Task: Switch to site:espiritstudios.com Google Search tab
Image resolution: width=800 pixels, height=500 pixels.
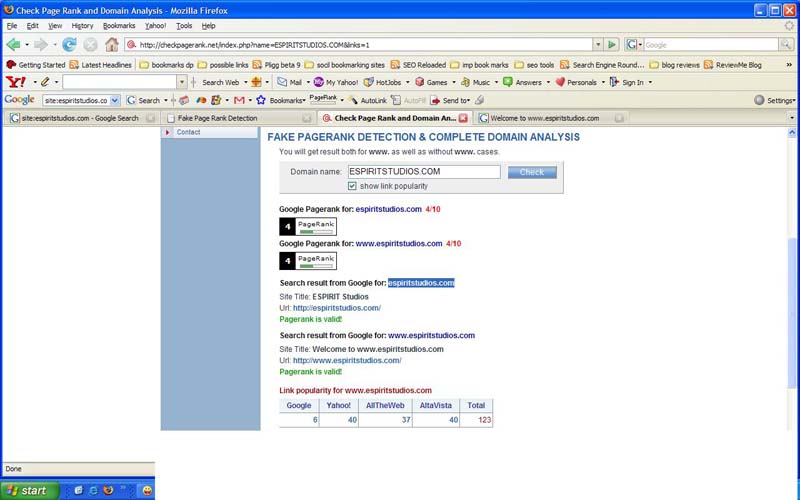Action: point(82,118)
